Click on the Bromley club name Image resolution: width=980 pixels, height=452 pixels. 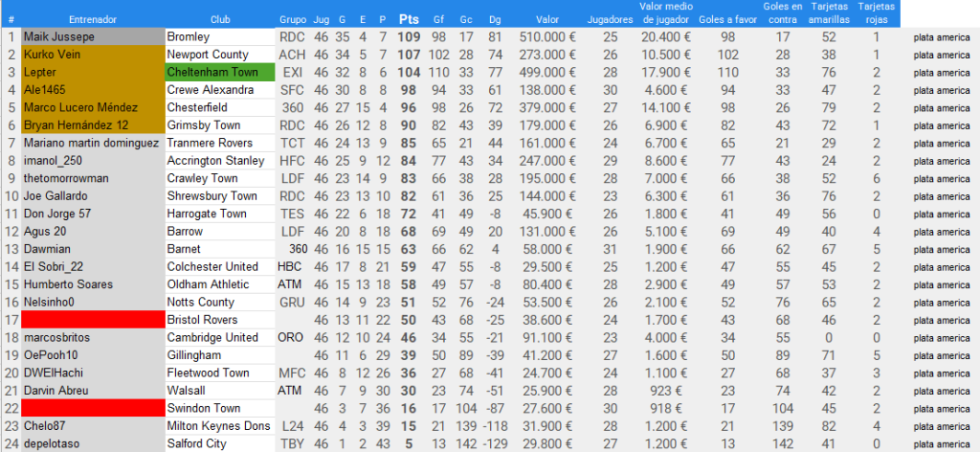click(x=220, y=36)
